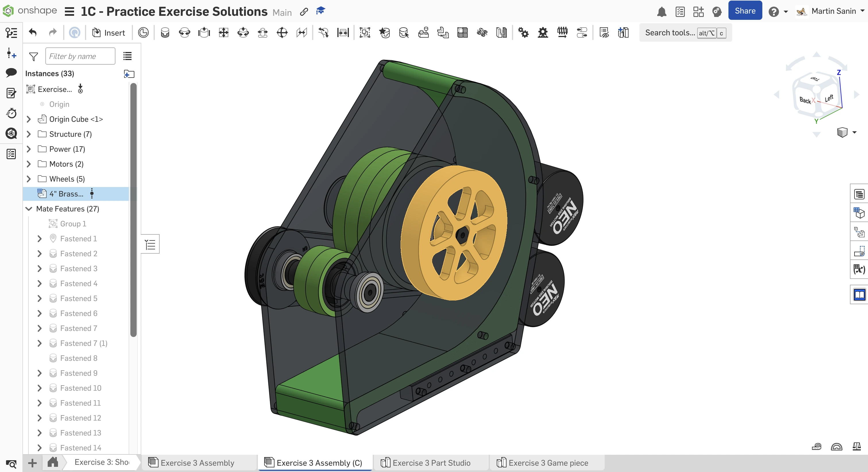Toggle the feature list panel collapse button
The height and width of the screenshot is (472, 868).
click(150, 244)
